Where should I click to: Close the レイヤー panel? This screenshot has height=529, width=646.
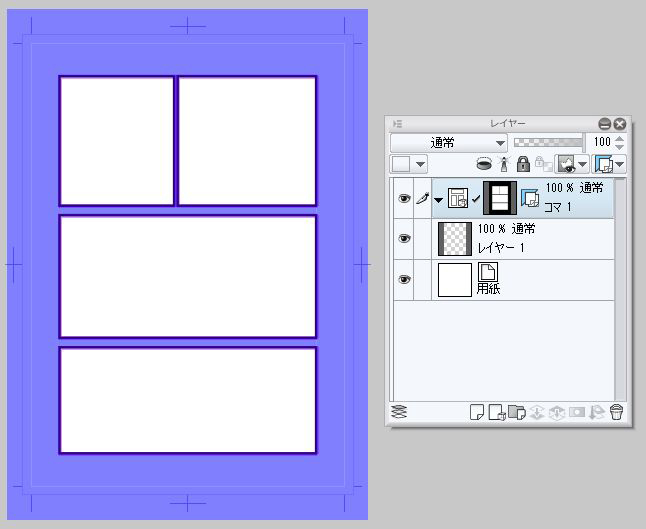pyautogui.click(x=619, y=124)
